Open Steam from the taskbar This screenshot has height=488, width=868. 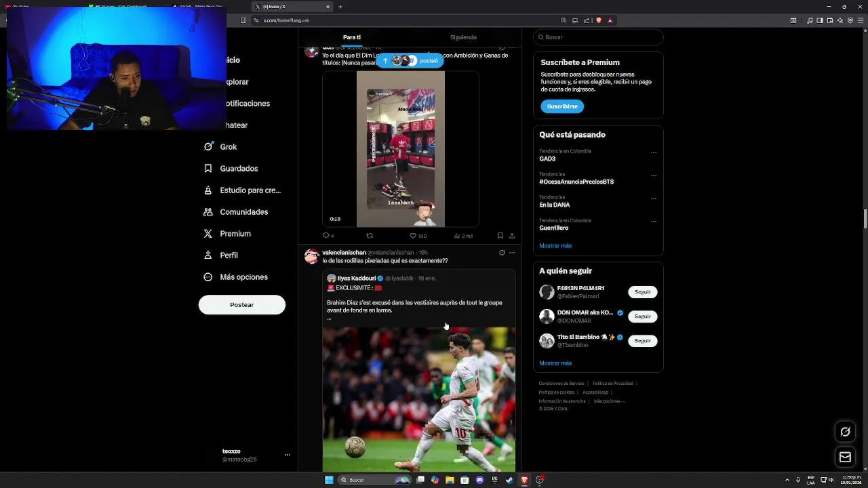point(509,480)
